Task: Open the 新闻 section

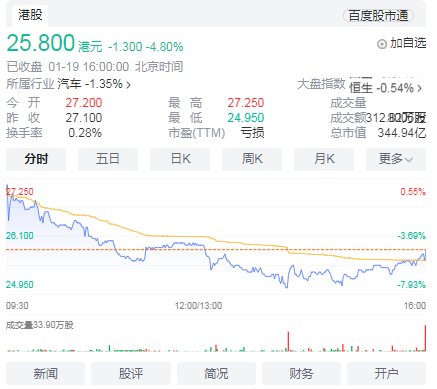Action: 45,373
